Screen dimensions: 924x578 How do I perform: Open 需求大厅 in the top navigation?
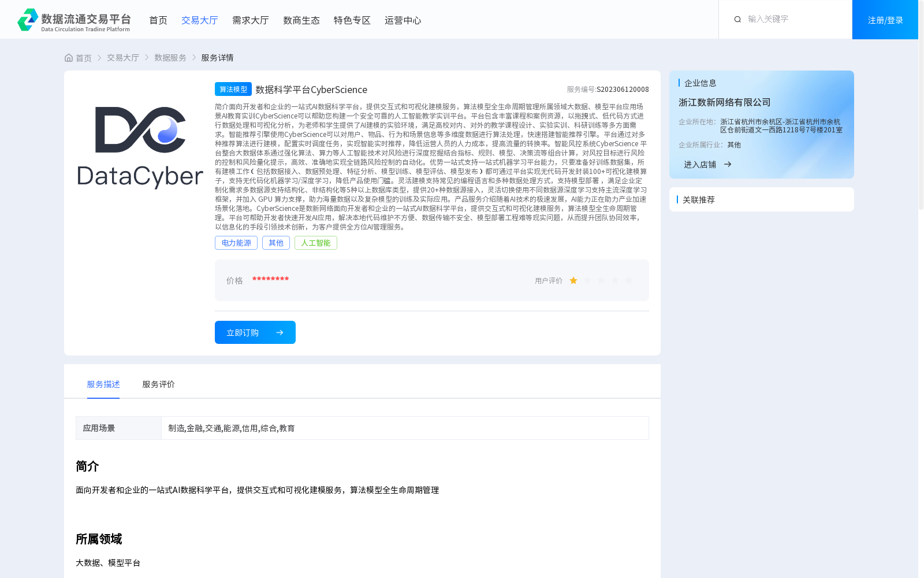coord(251,20)
